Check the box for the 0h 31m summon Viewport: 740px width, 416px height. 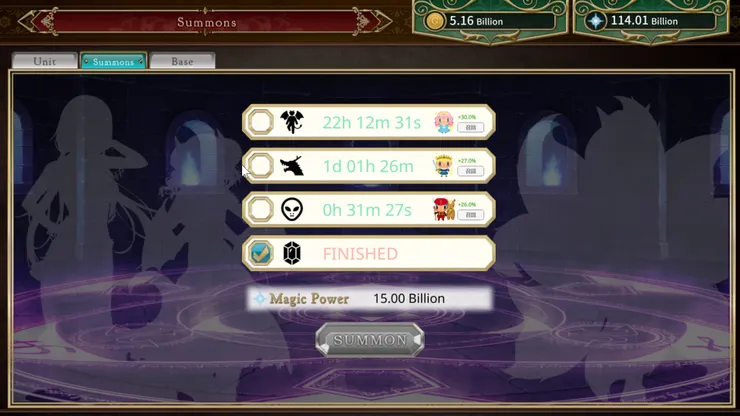tap(261, 209)
